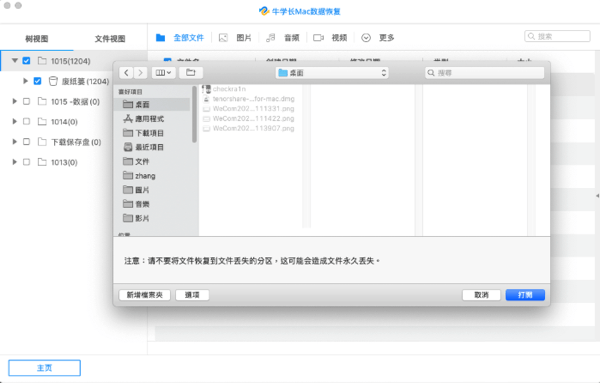The height and width of the screenshot is (388, 600).
Task: Focus the main 搜索 search box
Action: coord(557,36)
